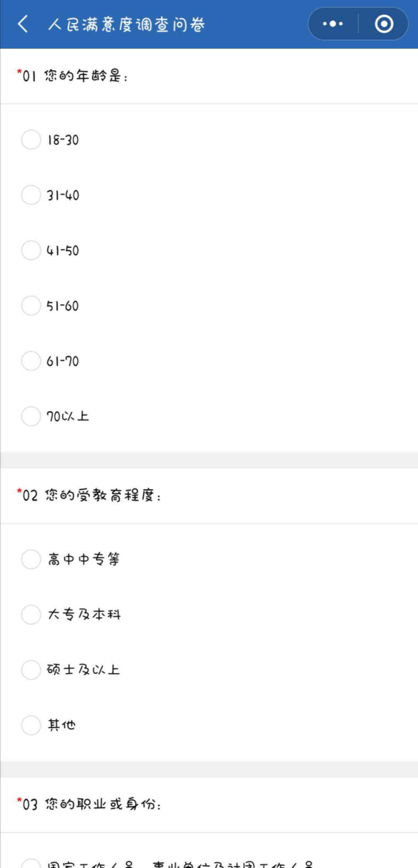The width and height of the screenshot is (418, 868).
Task: Select age range 51-60
Action: (31, 306)
